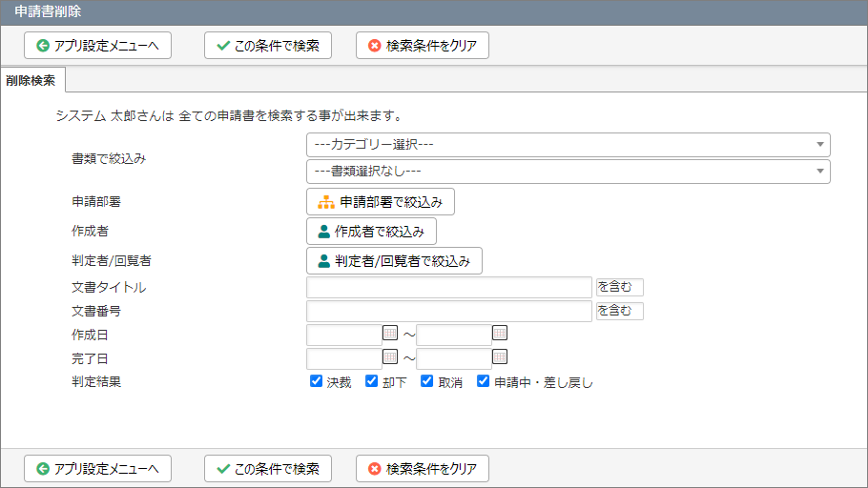Image resolution: width=868 pixels, height=488 pixels.
Task: Focus the 文書番号 text field
Action: point(449,311)
